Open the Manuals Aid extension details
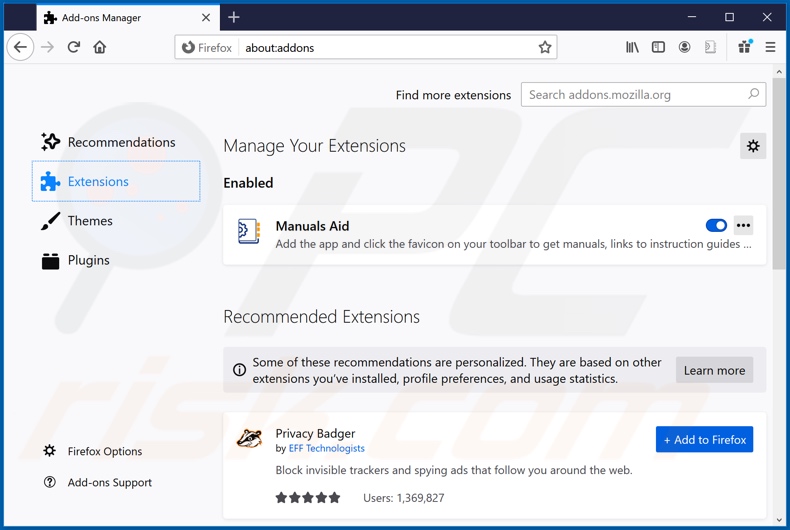The width and height of the screenshot is (790, 530). pos(494,235)
